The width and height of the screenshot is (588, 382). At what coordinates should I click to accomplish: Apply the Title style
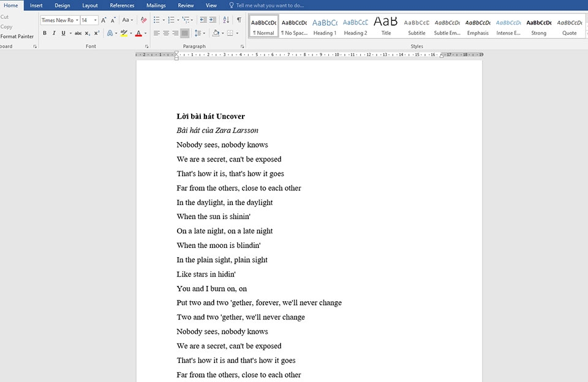[386, 26]
